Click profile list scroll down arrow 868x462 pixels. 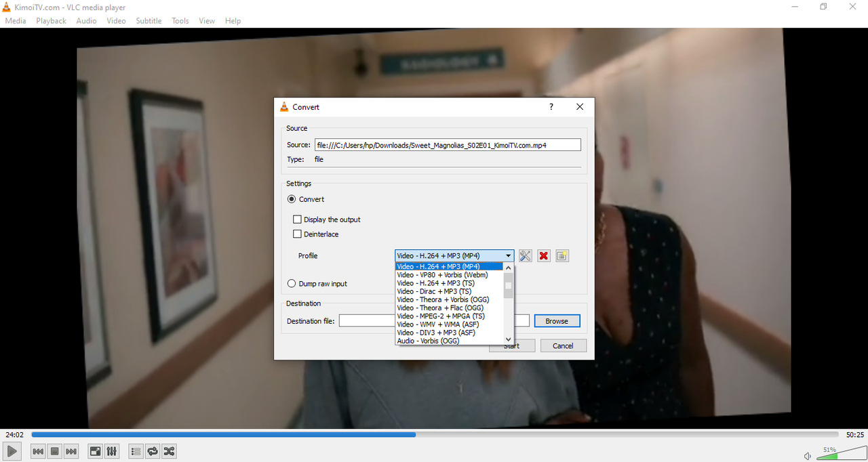[509, 339]
